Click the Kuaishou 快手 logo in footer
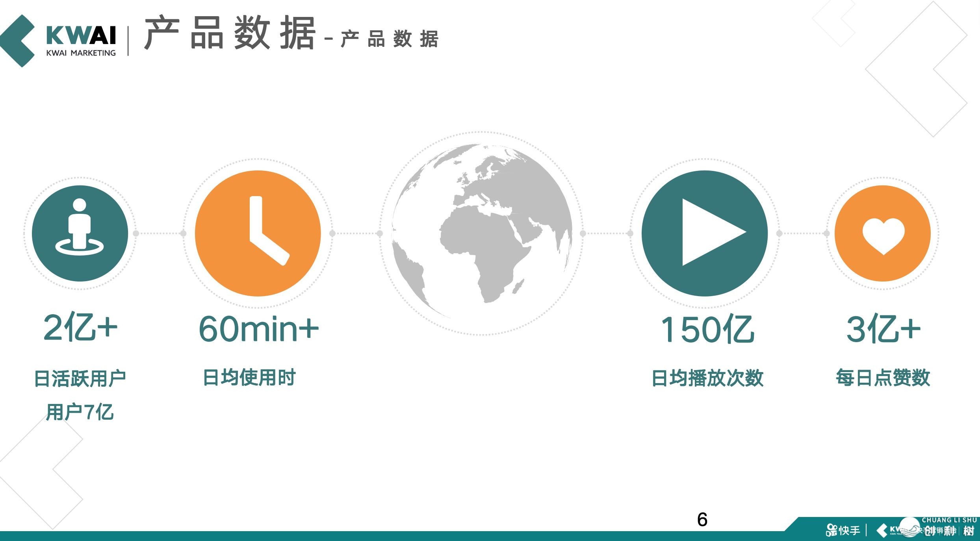Screen dimensions: 980x541 pos(843,530)
